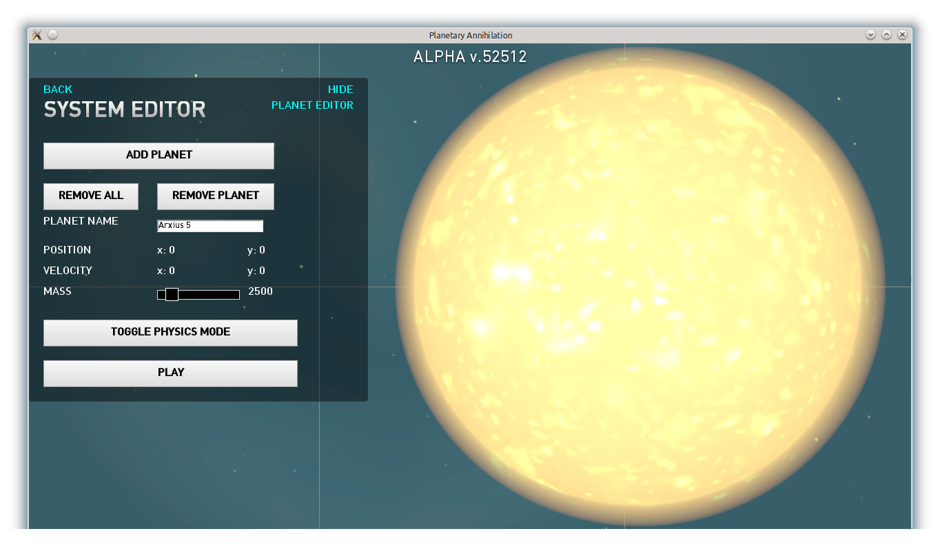Click the Velocity y value
The image size is (940, 560).
pyautogui.click(x=256, y=271)
